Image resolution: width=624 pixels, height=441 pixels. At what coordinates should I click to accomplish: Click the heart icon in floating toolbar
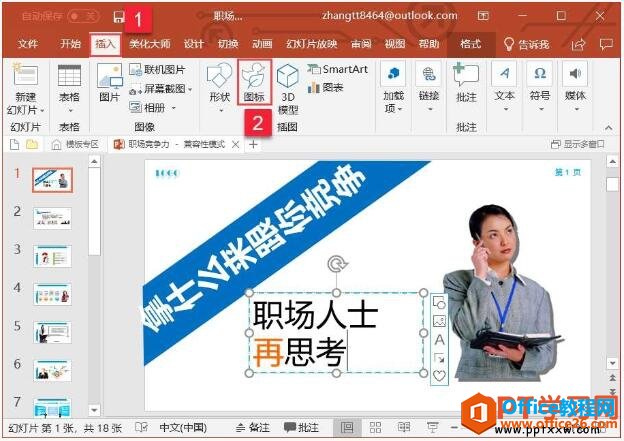coord(439,375)
